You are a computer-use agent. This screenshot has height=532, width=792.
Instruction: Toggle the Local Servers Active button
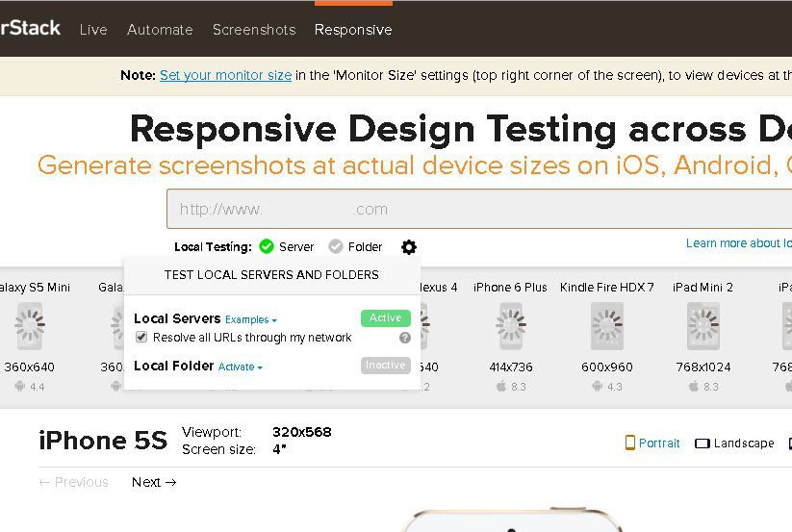tap(385, 317)
